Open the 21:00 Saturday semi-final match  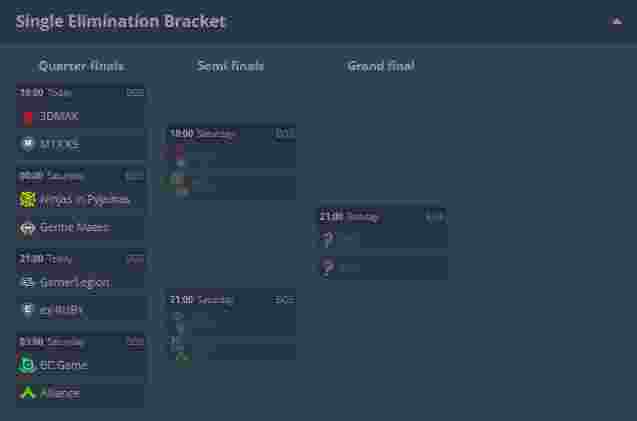[x=231, y=299]
